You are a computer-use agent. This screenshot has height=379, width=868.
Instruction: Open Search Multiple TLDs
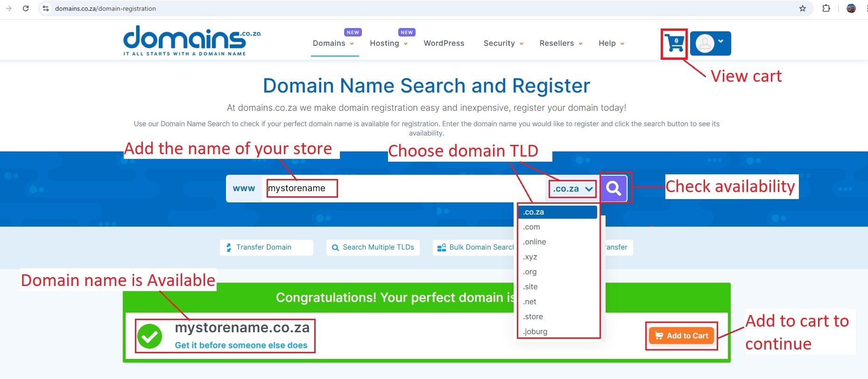[373, 247]
